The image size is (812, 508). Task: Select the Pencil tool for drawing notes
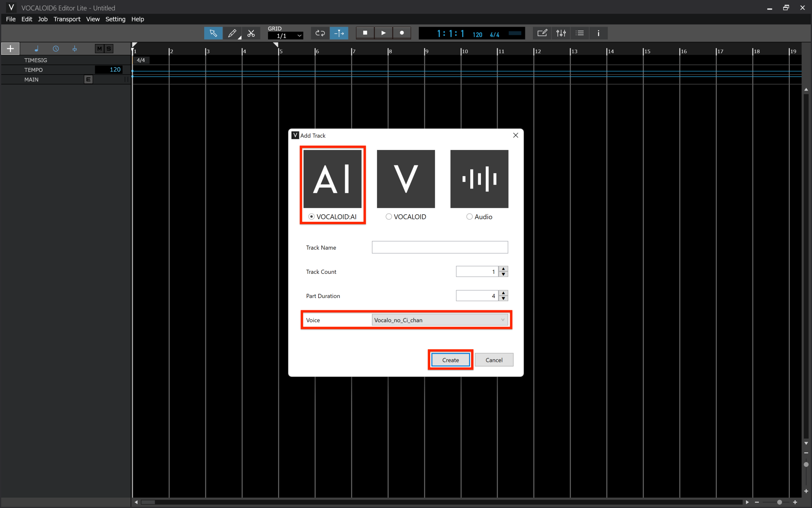coord(232,33)
